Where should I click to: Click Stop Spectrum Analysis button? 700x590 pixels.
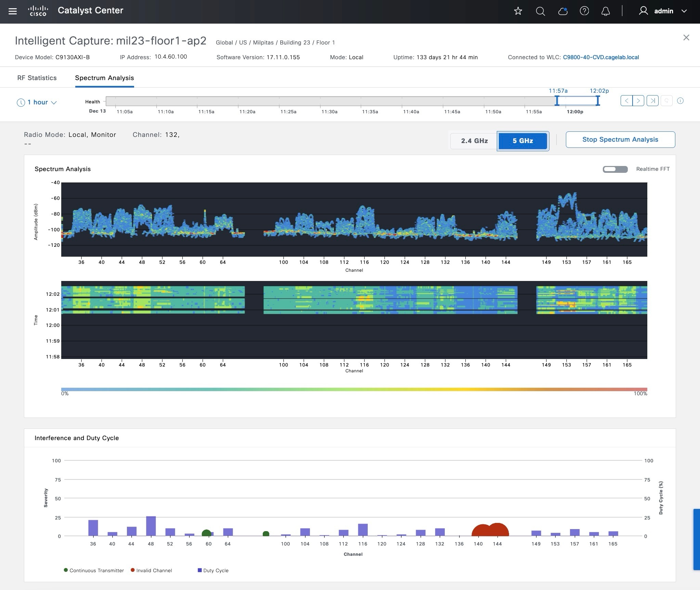coord(620,140)
